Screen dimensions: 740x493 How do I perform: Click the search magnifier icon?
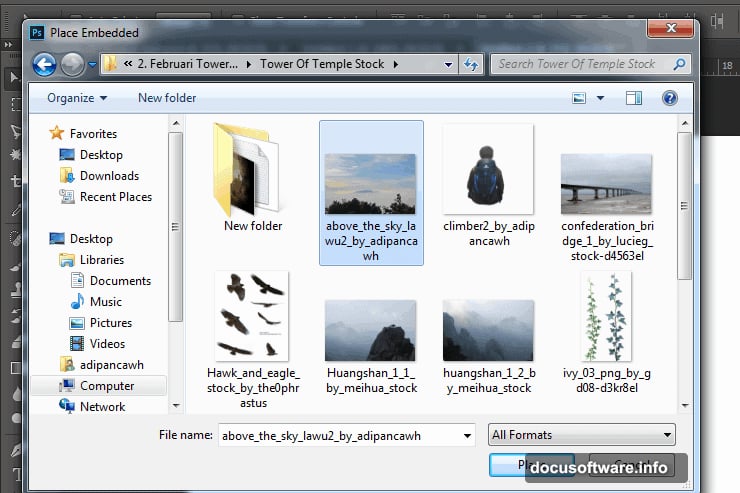[x=679, y=64]
